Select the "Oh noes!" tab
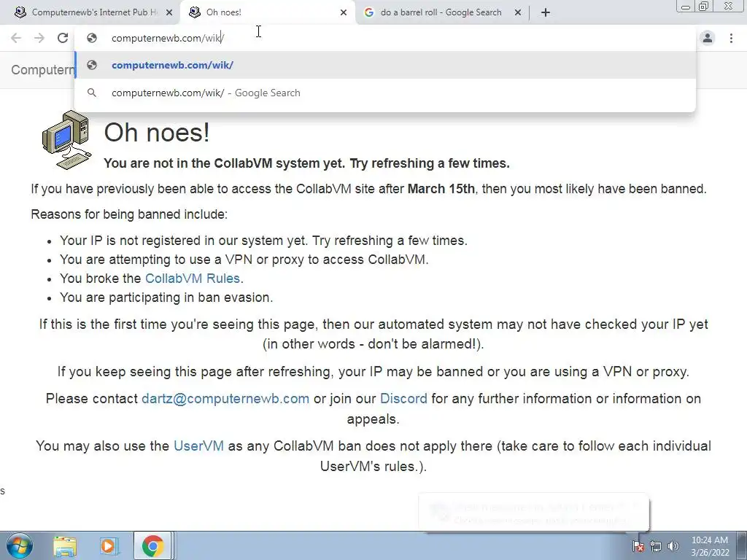 pos(267,12)
